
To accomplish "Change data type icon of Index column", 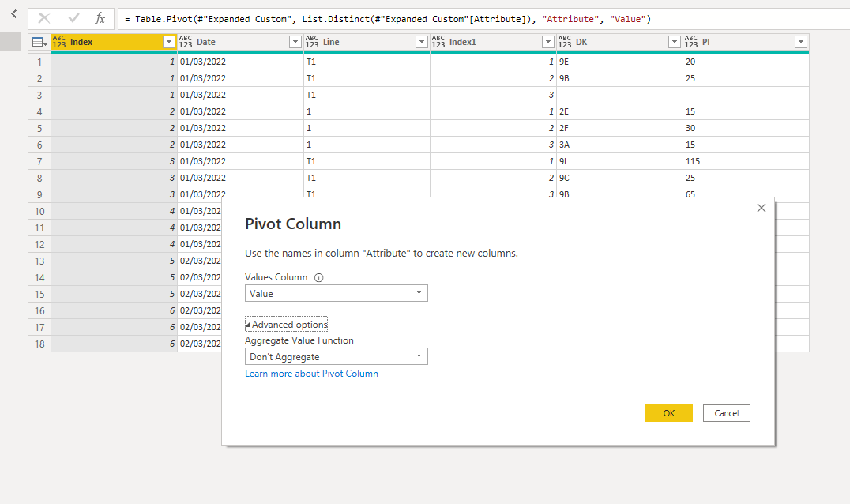I will click(59, 42).
